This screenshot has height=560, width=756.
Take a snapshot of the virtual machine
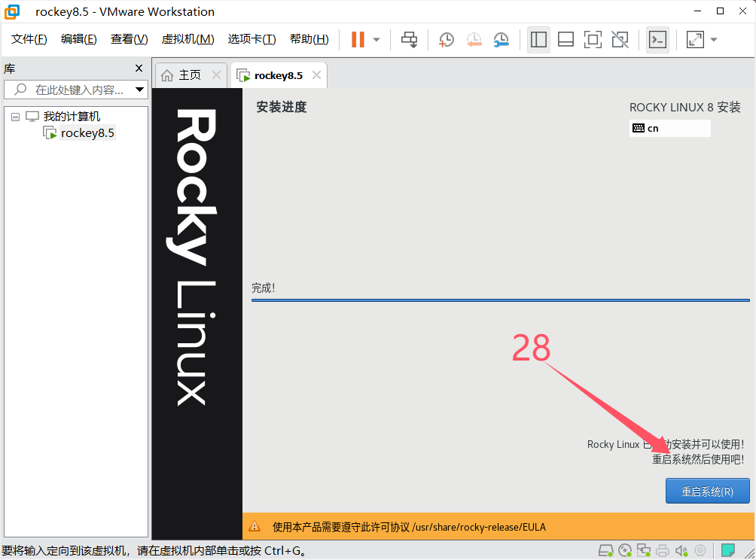pos(447,40)
